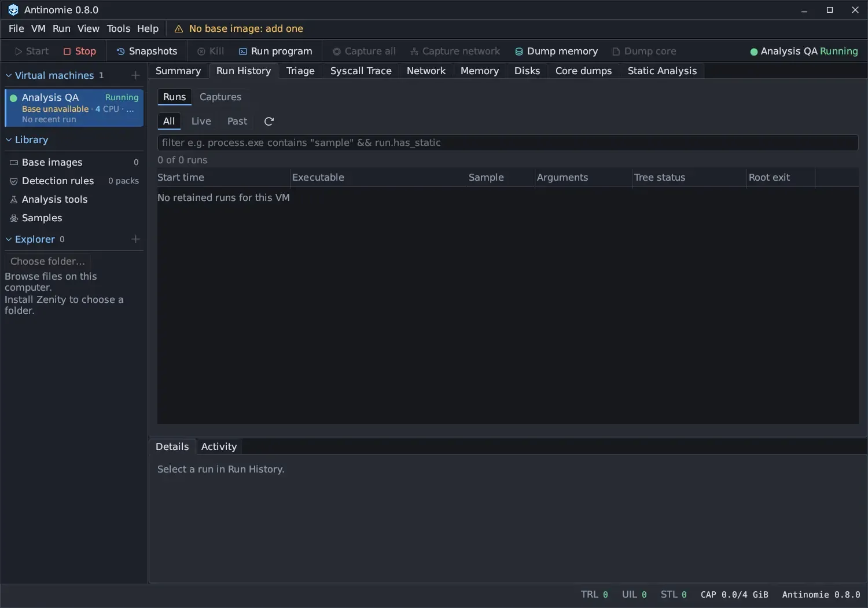The height and width of the screenshot is (608, 868).
Task: Open the Static Analysis tab
Action: (662, 71)
